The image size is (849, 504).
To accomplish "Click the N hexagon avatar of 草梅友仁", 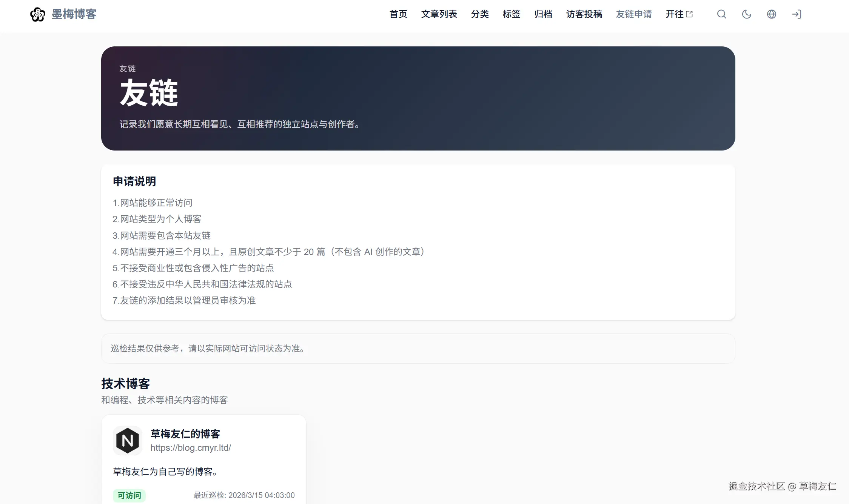I will [128, 440].
